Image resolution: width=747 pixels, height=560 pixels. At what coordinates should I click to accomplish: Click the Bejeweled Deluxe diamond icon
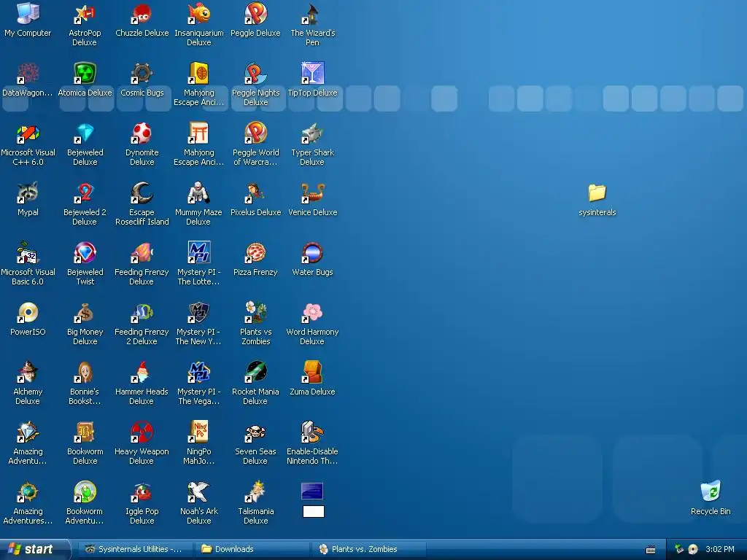pyautogui.click(x=85, y=134)
